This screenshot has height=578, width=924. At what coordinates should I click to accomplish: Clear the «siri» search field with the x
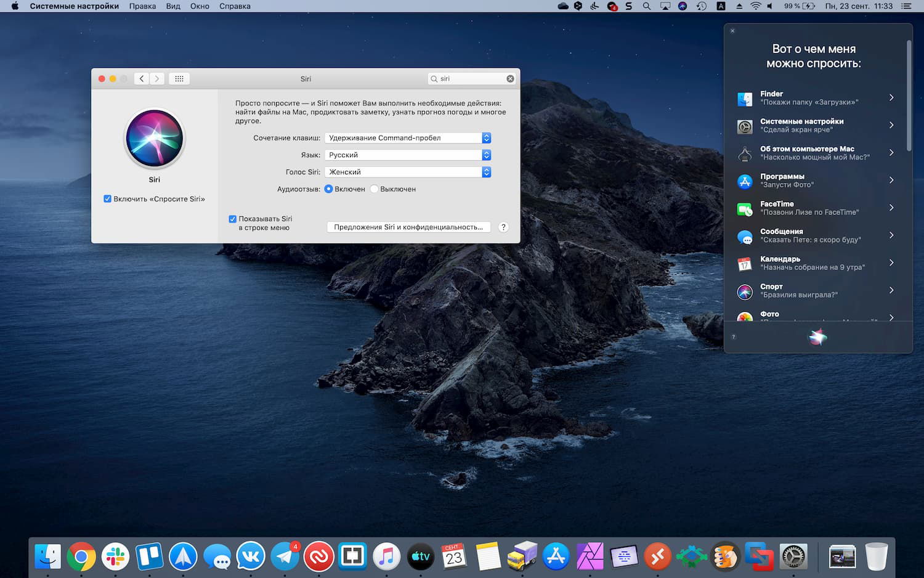pos(510,78)
